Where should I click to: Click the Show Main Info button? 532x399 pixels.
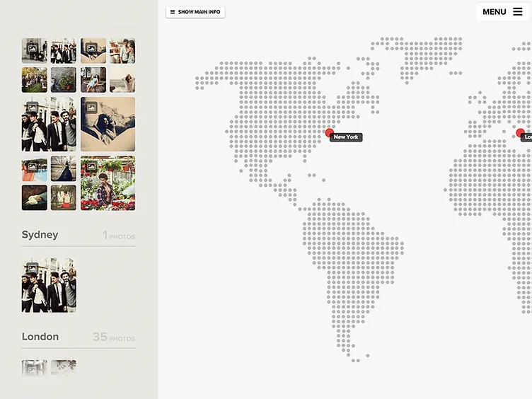tap(195, 12)
